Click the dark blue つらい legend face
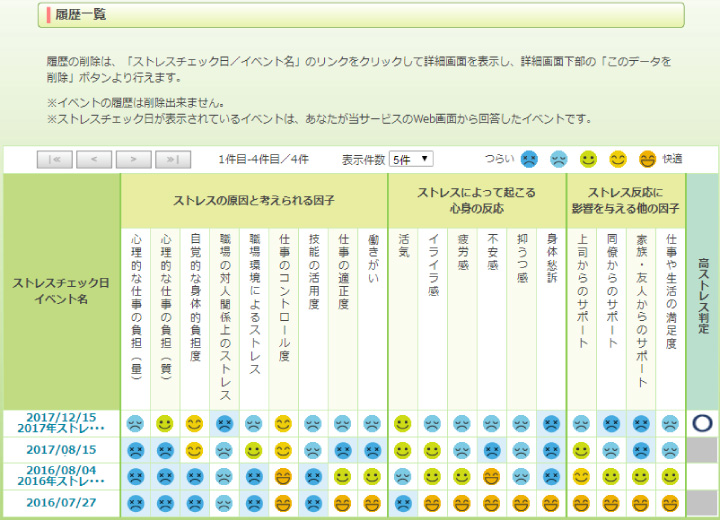720x520 pixels. click(x=529, y=159)
